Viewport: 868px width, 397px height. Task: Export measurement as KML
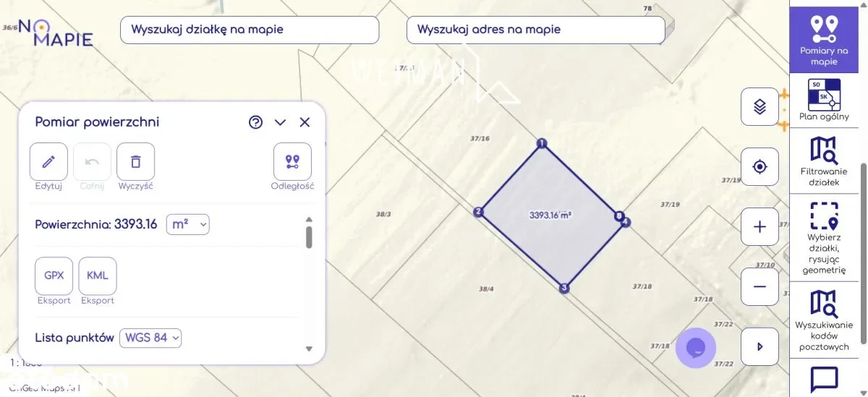click(98, 276)
